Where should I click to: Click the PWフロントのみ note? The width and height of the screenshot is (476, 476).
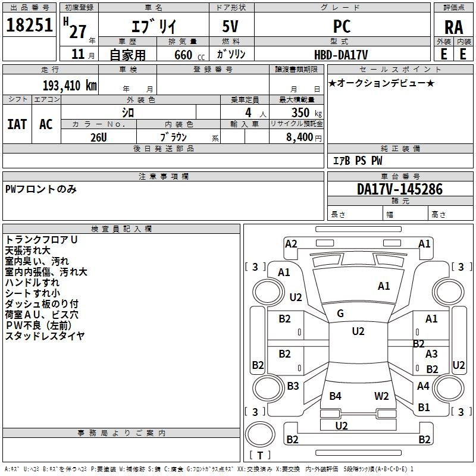click(40, 189)
